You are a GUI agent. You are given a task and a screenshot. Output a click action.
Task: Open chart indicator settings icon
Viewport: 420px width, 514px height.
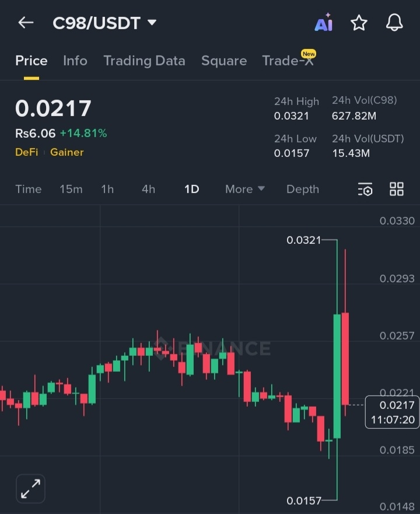tap(365, 189)
